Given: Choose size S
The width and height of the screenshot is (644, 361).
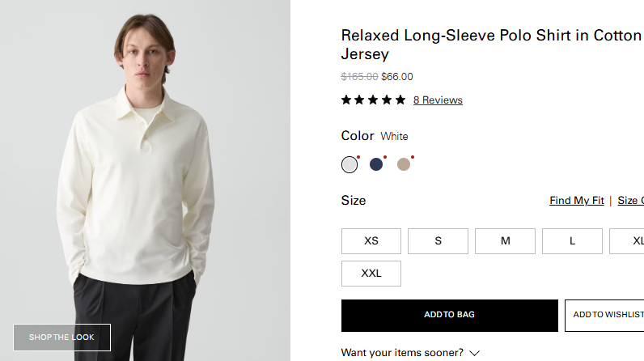Looking at the screenshot, I should click(x=438, y=241).
